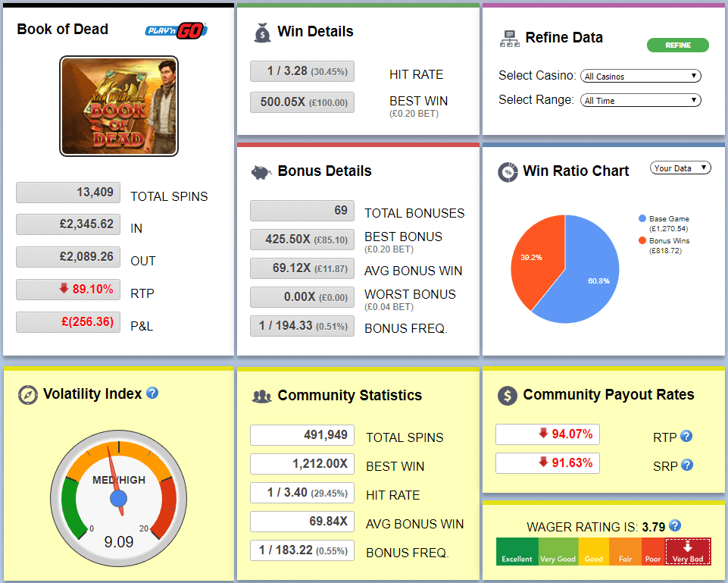Click the Community Statistics people icon
The width and height of the screenshot is (728, 583).
(x=261, y=397)
